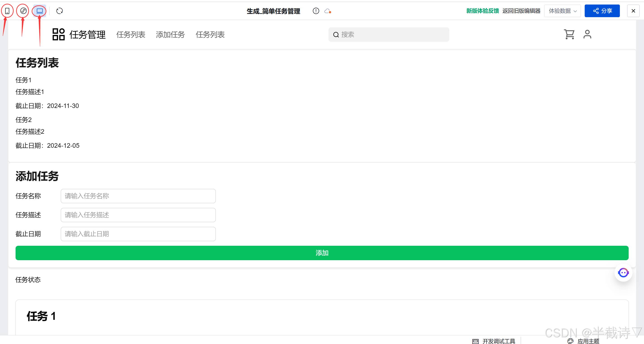The image size is (644, 344).
Task: Open the user profile icon
Action: (587, 34)
